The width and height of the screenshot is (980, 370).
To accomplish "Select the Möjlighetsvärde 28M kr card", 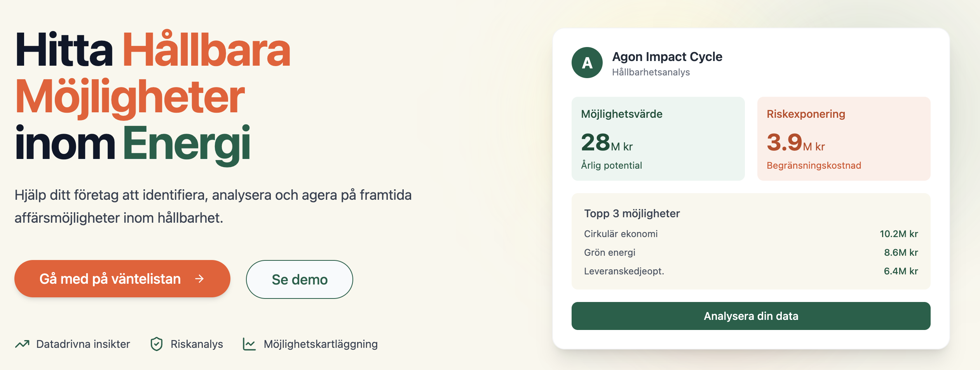I will [x=658, y=139].
